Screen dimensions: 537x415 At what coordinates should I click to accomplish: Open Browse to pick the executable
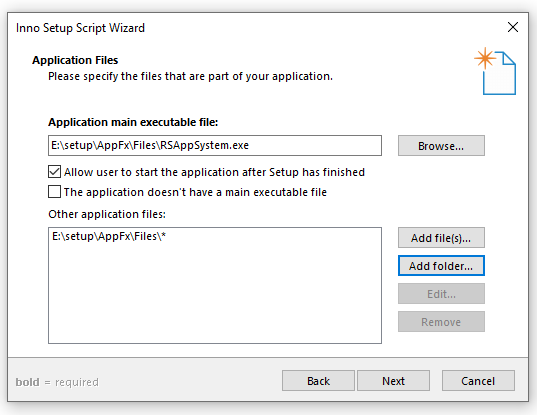point(441,146)
